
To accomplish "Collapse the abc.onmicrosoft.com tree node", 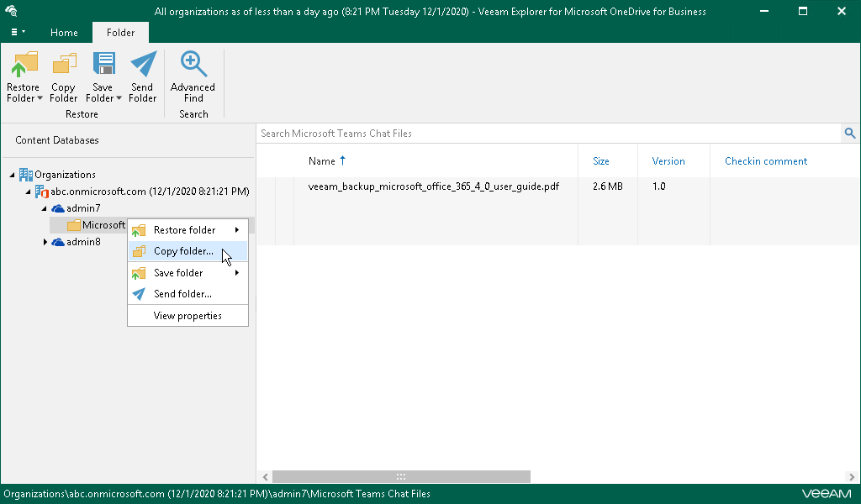I will pos(28,192).
